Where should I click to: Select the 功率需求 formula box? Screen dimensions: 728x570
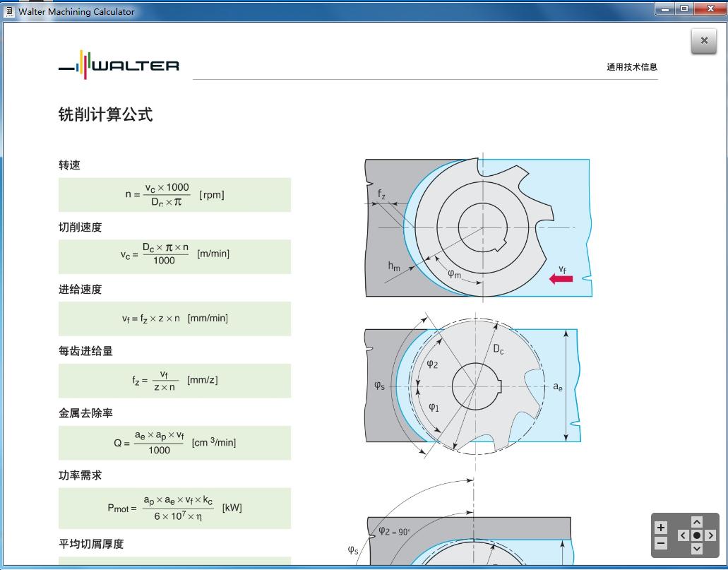pos(174,508)
